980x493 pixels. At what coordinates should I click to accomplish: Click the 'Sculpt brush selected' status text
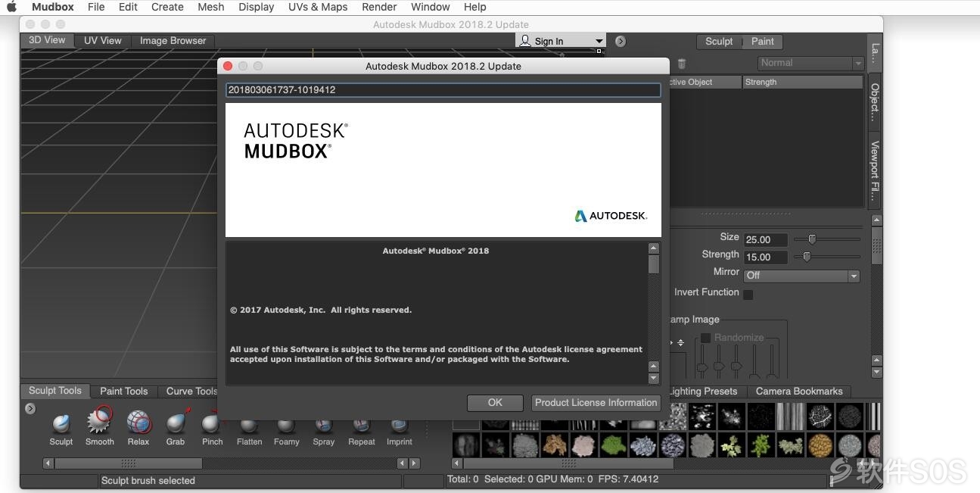pos(148,481)
